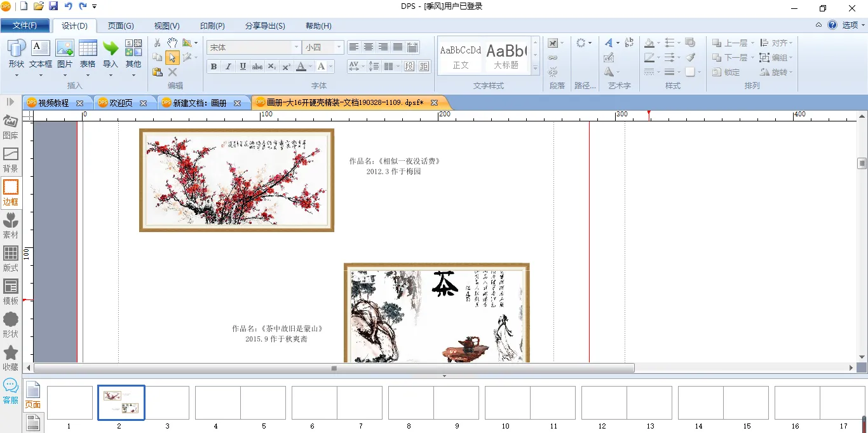This screenshot has height=433, width=868.
Task: Toggle bold text formatting
Action: click(x=214, y=67)
